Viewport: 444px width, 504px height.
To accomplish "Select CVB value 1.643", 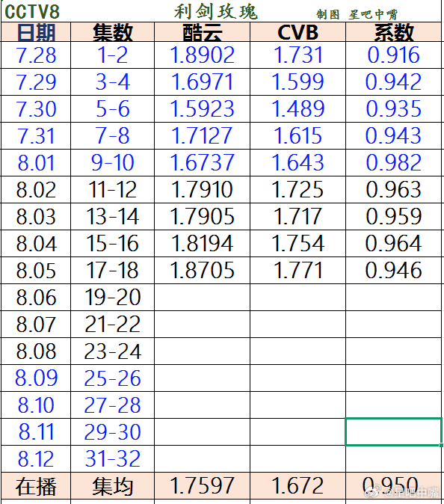I will (x=297, y=162).
